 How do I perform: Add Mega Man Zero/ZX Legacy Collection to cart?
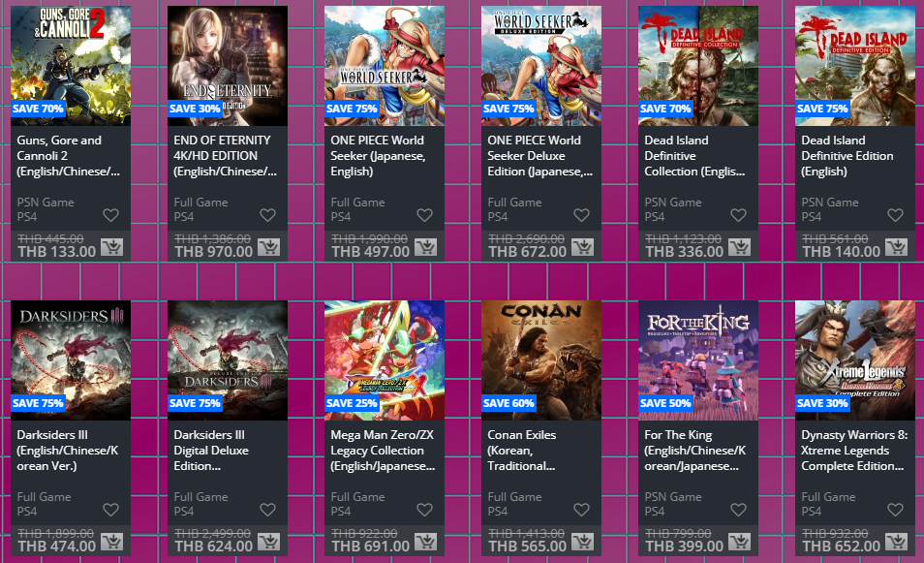coord(425,541)
